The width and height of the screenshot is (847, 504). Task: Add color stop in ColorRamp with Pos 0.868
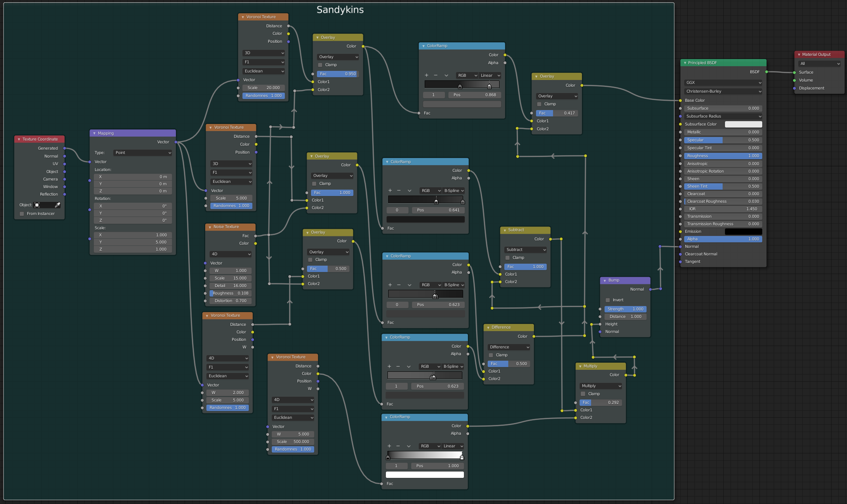pos(427,75)
